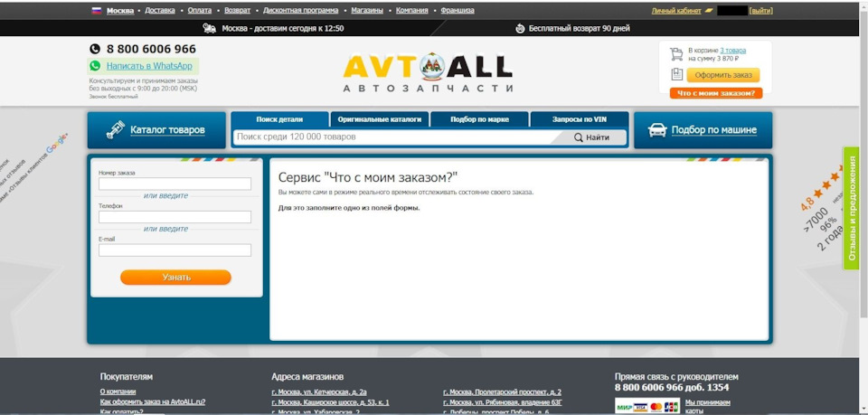Select the Москва city selector

(x=120, y=11)
